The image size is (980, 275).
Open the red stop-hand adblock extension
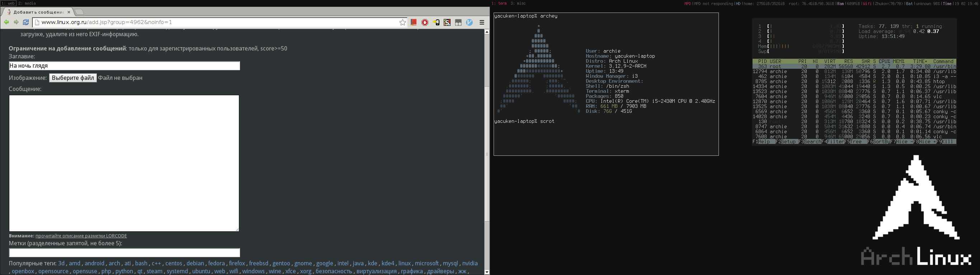click(x=425, y=23)
